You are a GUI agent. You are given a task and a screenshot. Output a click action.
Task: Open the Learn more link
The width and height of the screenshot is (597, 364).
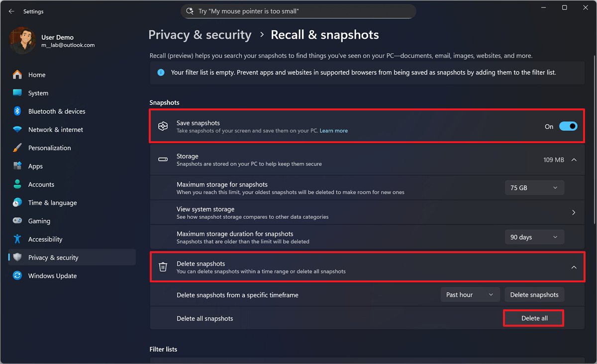pyautogui.click(x=333, y=130)
